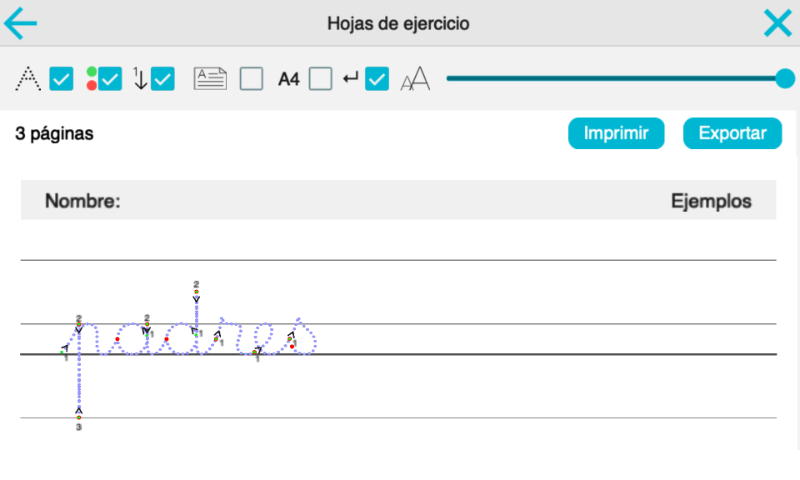This screenshot has height=480, width=800.
Task: Click the '3 páginas' page count text
Action: 55,134
